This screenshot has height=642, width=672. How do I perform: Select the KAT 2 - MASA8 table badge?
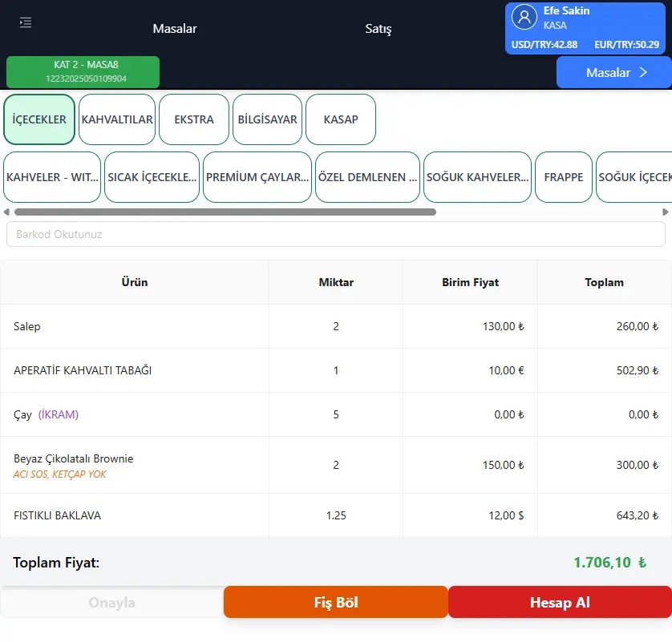83,71
